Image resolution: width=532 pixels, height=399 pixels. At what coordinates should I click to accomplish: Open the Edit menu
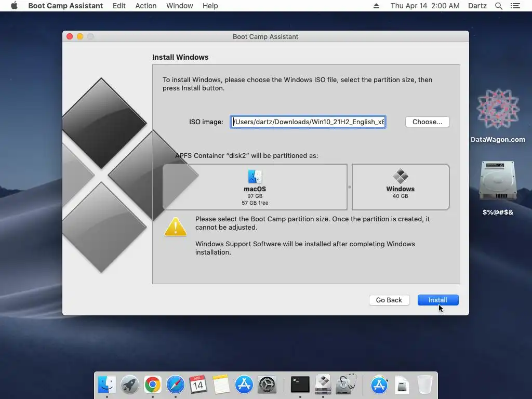pyautogui.click(x=119, y=6)
